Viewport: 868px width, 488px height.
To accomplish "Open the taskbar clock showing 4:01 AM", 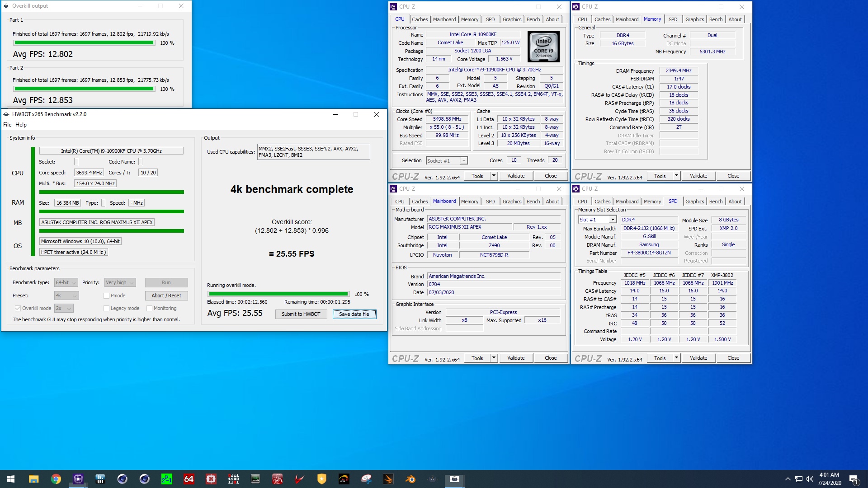I will point(829,479).
